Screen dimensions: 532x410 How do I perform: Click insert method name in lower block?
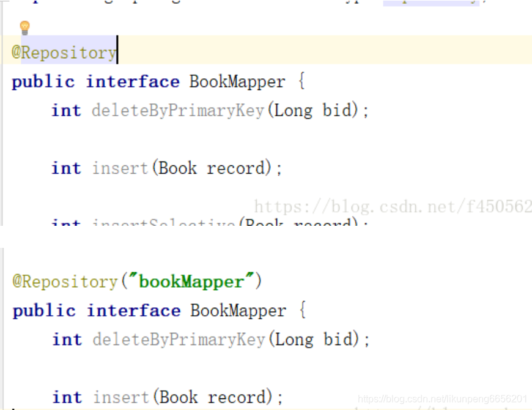pyautogui.click(x=121, y=397)
